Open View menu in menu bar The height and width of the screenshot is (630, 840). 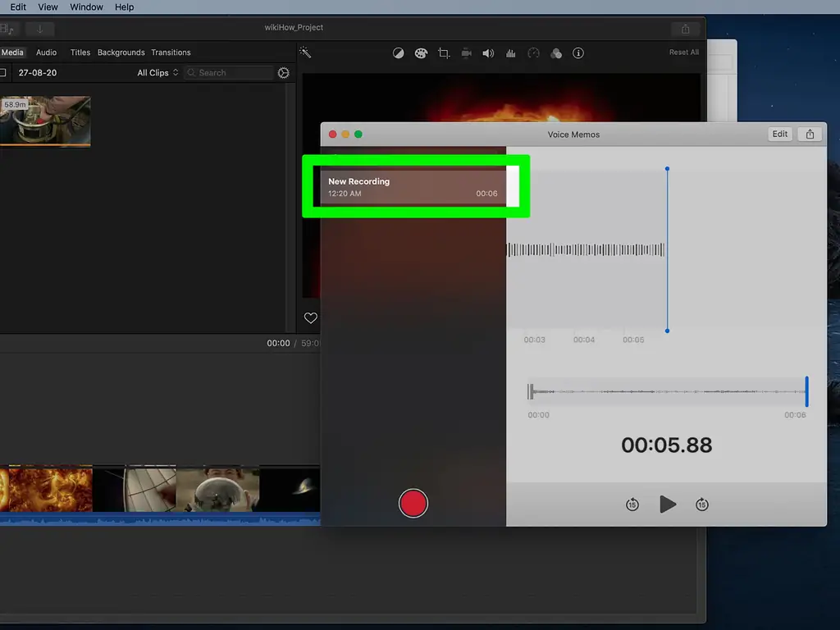[48, 7]
